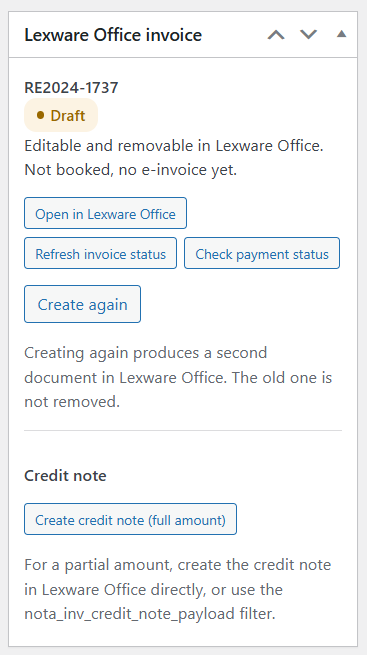Move the Lexware Office invoice panel up
This screenshot has width=367, height=655.
[x=276, y=35]
